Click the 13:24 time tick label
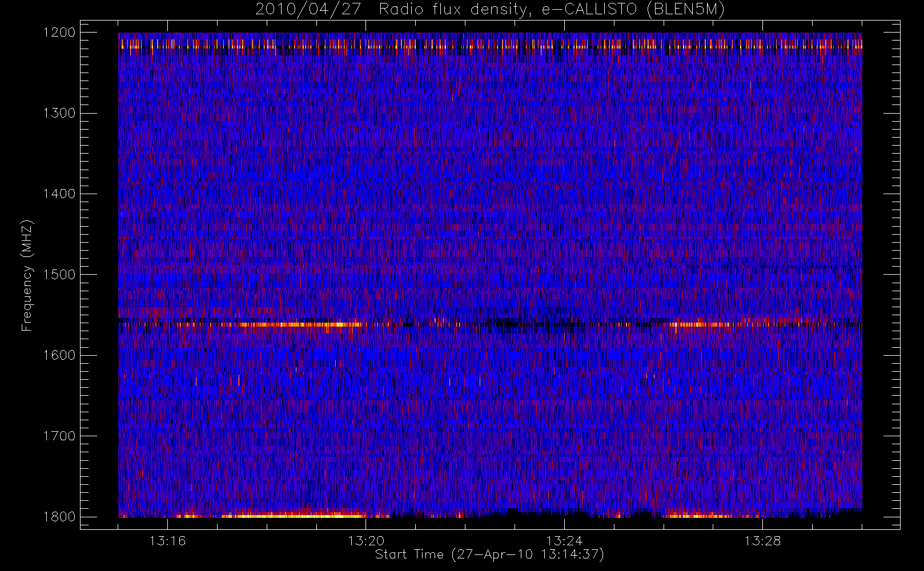The width and height of the screenshot is (924, 571). [x=564, y=541]
